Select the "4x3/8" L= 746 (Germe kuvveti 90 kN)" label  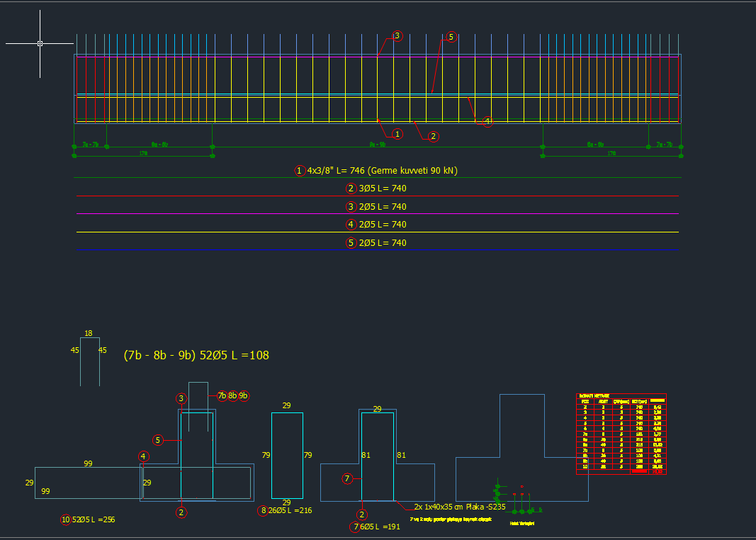point(383,171)
